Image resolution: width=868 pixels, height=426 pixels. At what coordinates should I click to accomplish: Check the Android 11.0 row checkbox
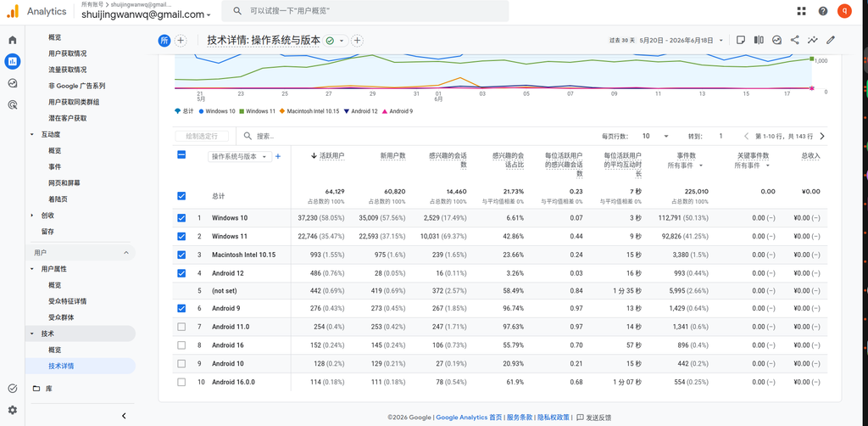181,327
